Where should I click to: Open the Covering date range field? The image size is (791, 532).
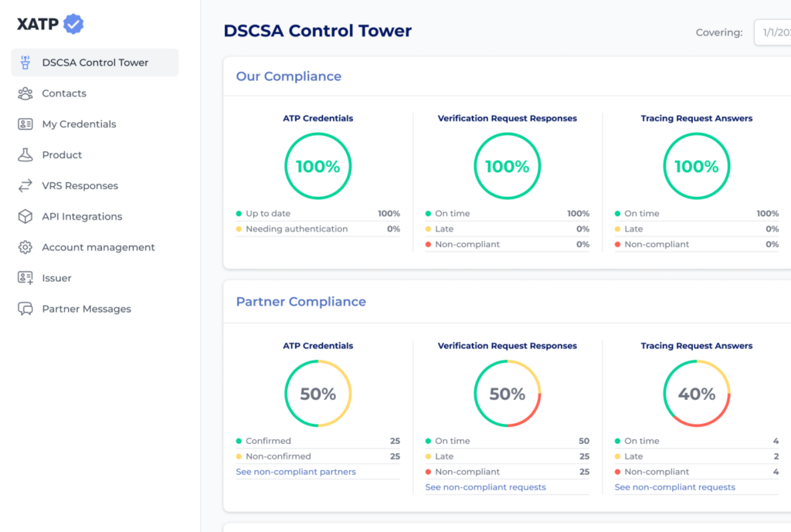[x=772, y=32]
